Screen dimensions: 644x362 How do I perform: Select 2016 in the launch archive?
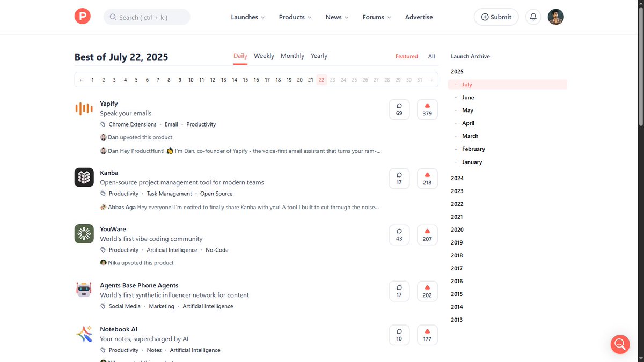[457, 281]
